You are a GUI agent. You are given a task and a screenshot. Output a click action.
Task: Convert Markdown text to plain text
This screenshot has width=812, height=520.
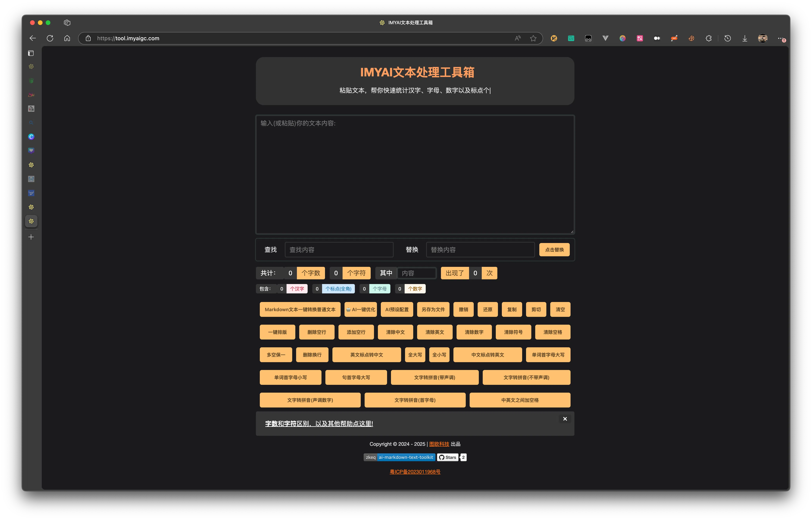click(300, 309)
